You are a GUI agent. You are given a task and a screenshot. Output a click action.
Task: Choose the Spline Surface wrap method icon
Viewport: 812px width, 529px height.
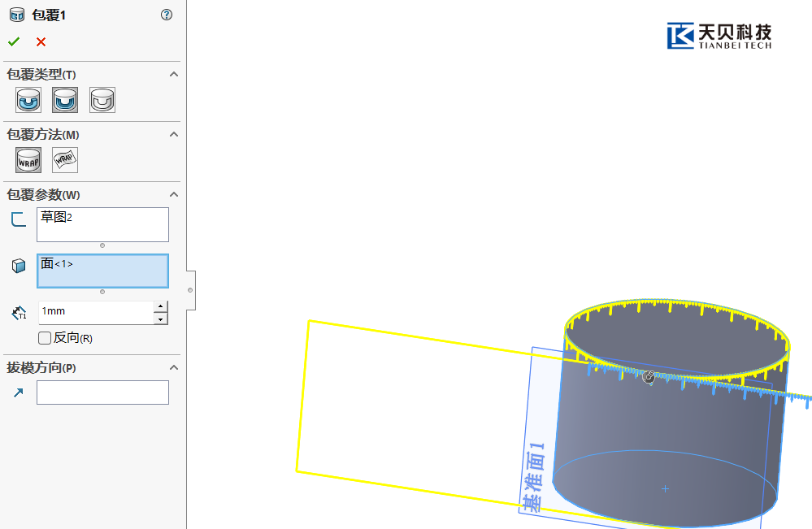click(x=65, y=160)
